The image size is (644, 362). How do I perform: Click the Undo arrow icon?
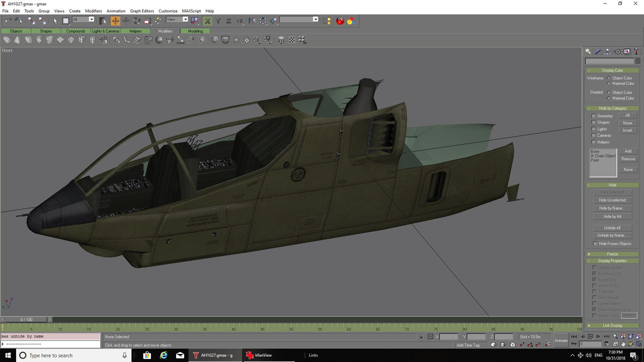[x=8, y=21]
